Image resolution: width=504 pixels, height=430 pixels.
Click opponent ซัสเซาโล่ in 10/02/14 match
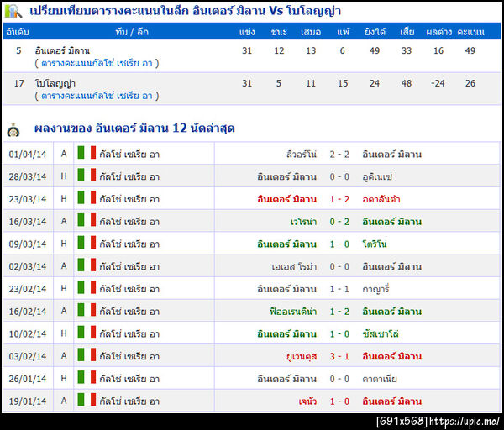point(381,334)
